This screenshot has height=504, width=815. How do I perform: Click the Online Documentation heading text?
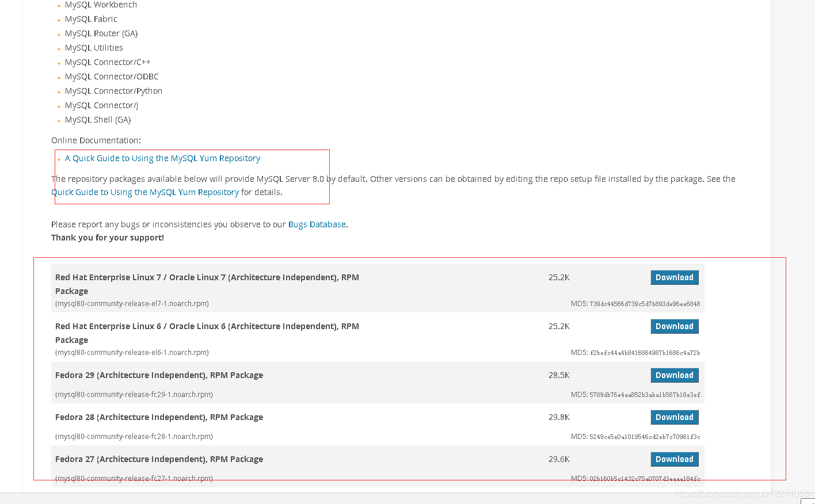(x=96, y=140)
